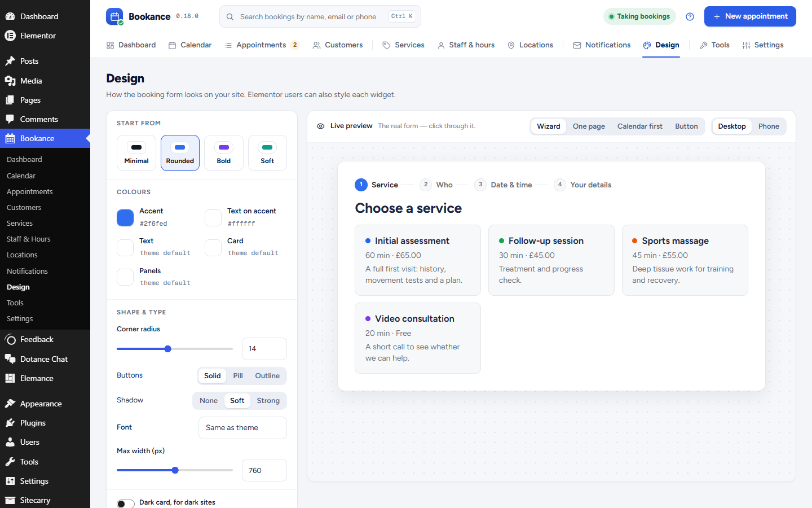Click the Max width number field
Image resolution: width=812 pixels, height=508 pixels.
tap(264, 470)
